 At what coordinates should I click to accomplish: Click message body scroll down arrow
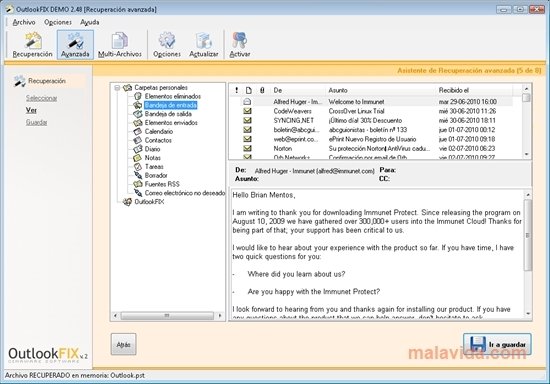point(528,314)
